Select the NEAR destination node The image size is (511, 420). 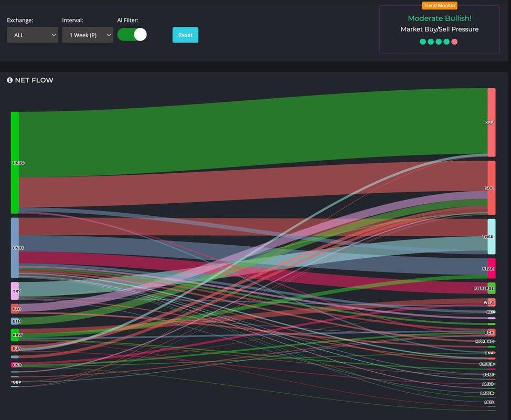(x=491, y=269)
